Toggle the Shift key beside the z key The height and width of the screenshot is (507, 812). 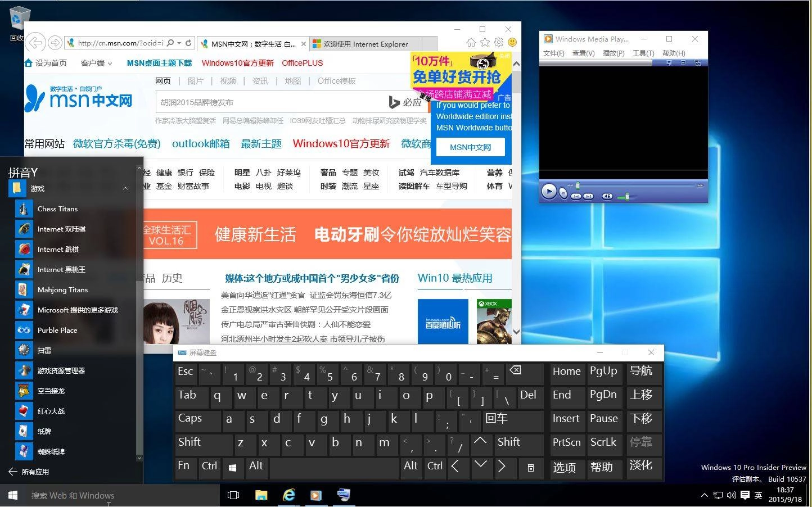pos(204,443)
